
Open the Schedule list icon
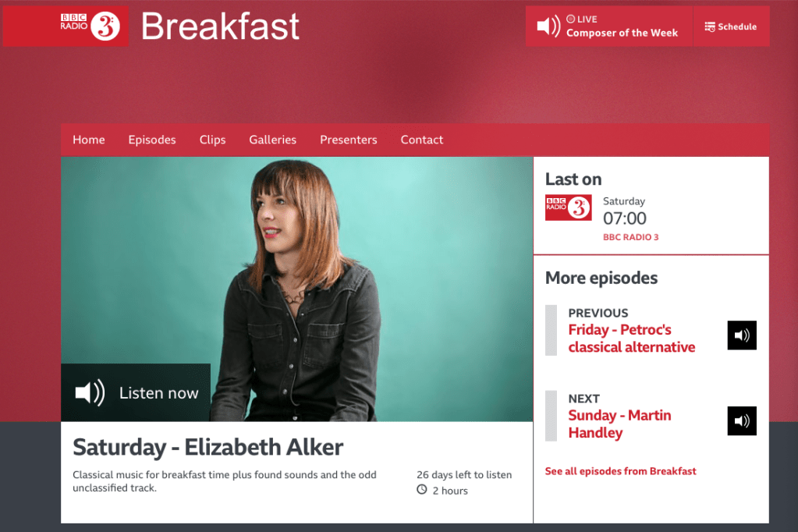point(709,27)
